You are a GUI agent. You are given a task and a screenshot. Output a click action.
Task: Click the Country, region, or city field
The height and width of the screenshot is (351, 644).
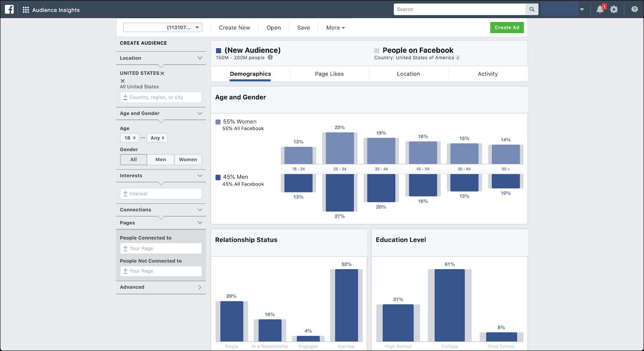pos(161,97)
